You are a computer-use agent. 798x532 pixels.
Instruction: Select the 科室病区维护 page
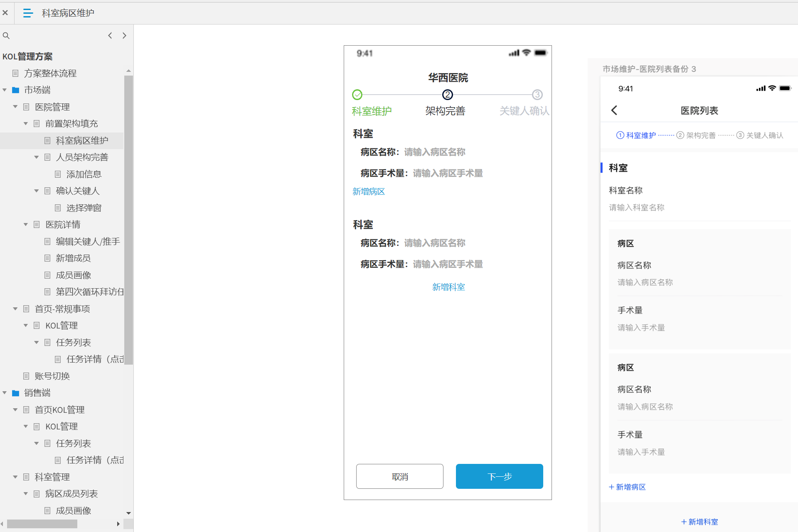click(x=82, y=141)
